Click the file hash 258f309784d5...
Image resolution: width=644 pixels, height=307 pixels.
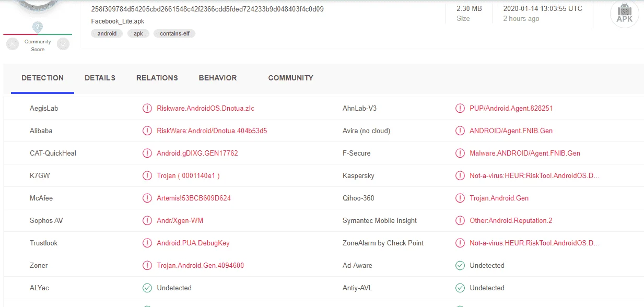click(x=207, y=9)
